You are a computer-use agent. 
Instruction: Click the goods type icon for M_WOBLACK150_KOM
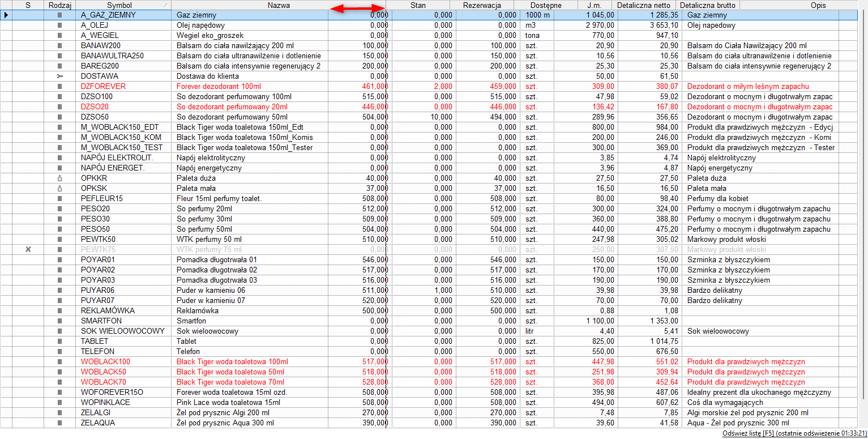pyautogui.click(x=59, y=137)
